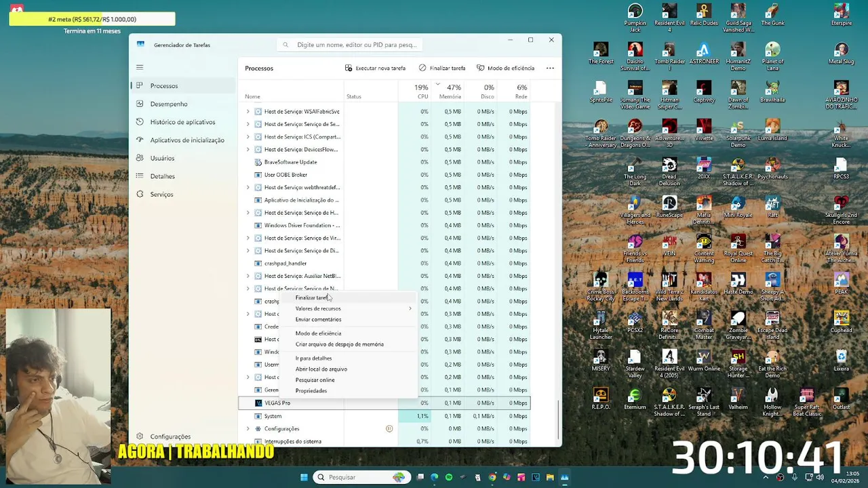Select the System process row
868x488 pixels.
(x=384, y=415)
